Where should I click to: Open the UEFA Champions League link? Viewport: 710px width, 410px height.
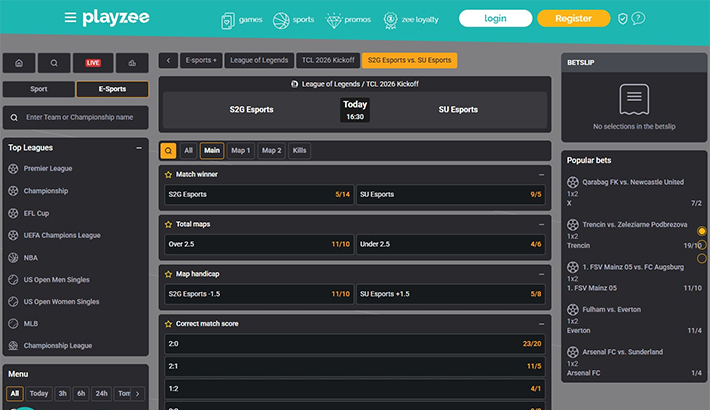[62, 236]
